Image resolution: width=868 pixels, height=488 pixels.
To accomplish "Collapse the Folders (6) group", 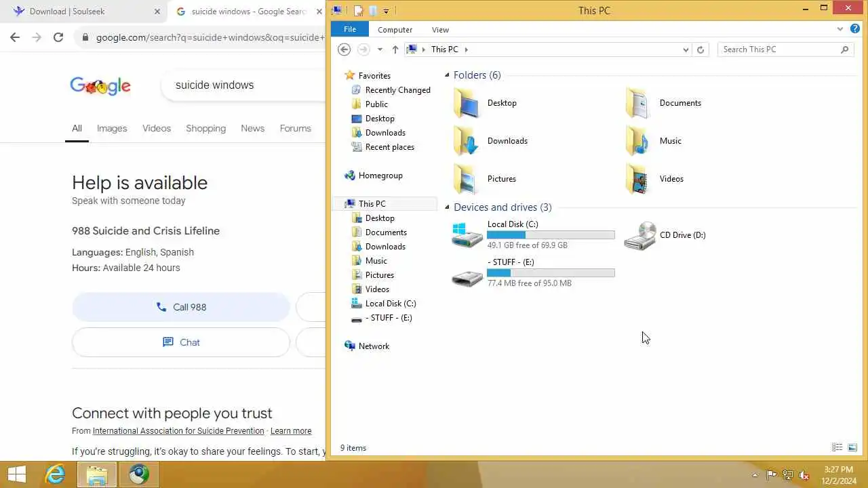I will click(447, 75).
